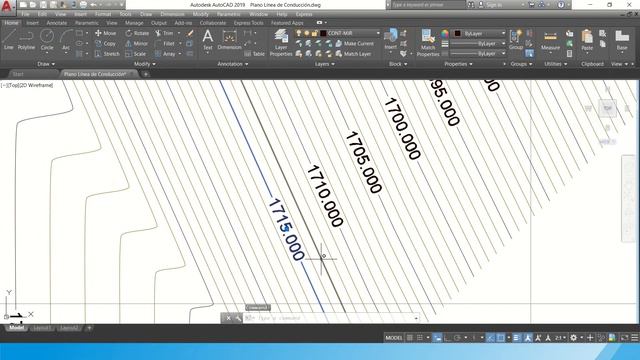Select the Polyline tool
The image size is (640, 360).
pyautogui.click(x=26, y=40)
